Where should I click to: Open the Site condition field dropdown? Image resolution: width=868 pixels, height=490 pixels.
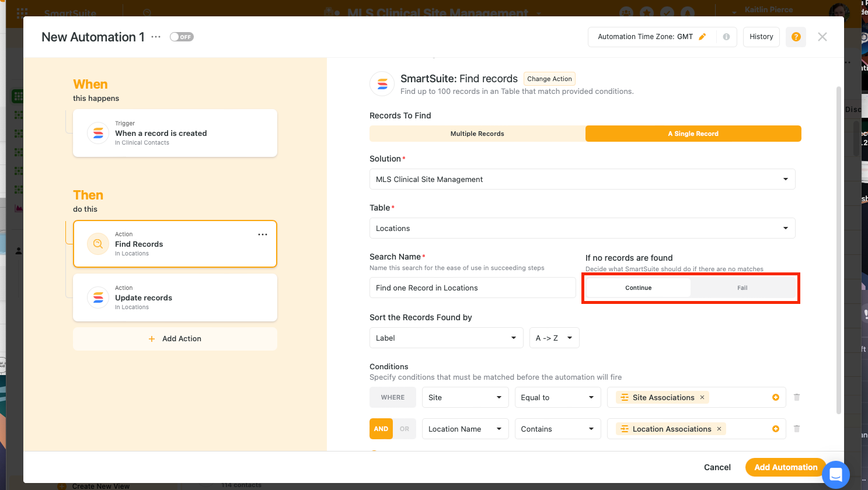click(465, 397)
